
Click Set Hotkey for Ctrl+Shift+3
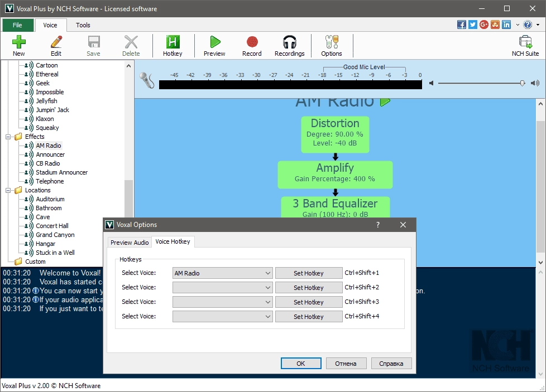[x=309, y=302]
